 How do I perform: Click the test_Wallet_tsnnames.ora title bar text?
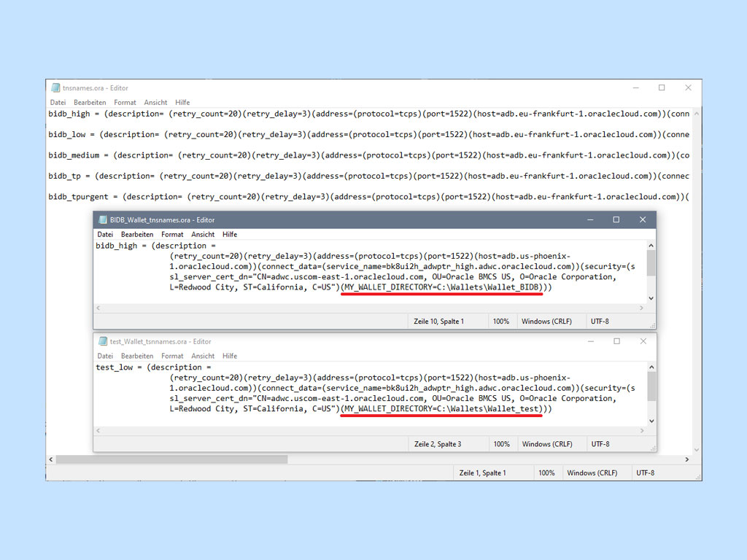coord(160,341)
